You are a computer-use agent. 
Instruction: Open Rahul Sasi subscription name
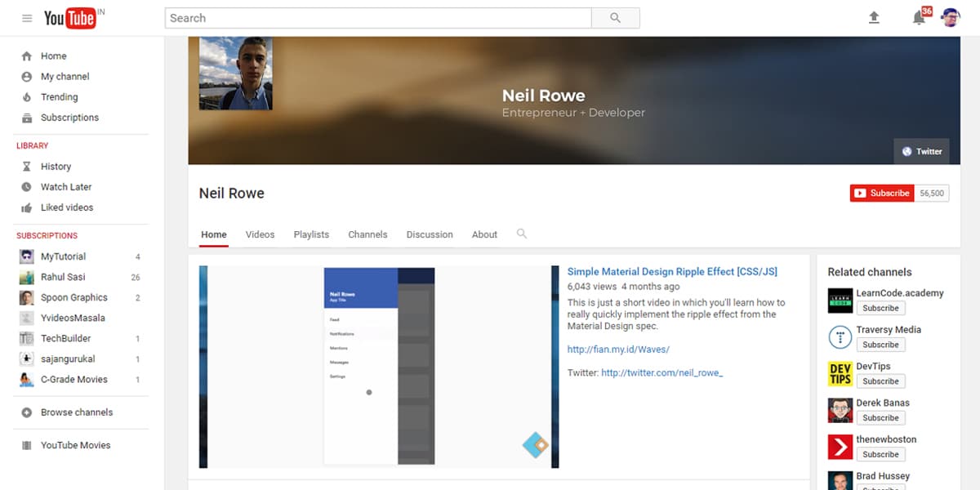click(x=63, y=277)
